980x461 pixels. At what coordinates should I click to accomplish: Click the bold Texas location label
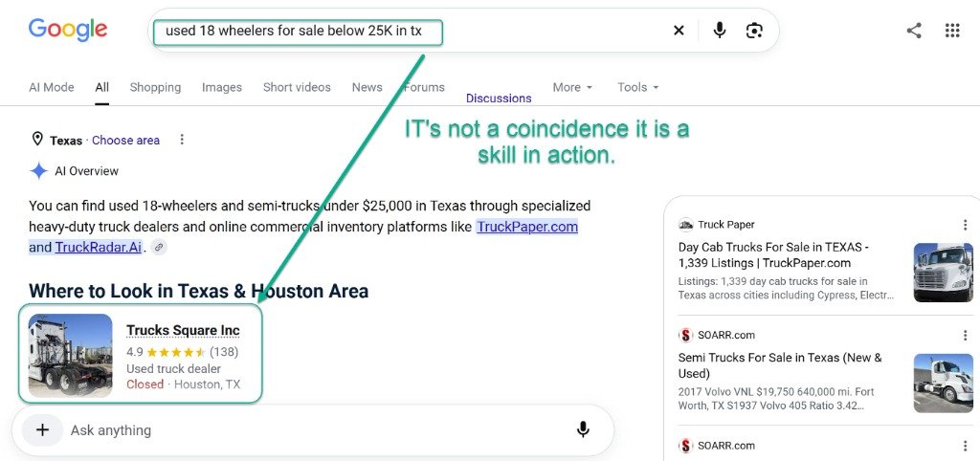[66, 141]
